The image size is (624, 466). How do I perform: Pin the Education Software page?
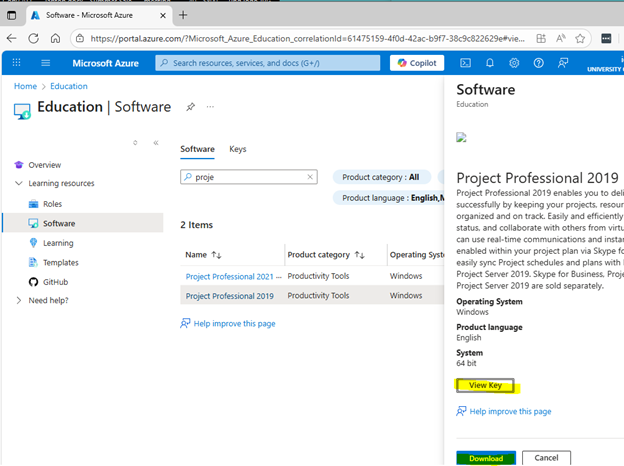coord(190,107)
